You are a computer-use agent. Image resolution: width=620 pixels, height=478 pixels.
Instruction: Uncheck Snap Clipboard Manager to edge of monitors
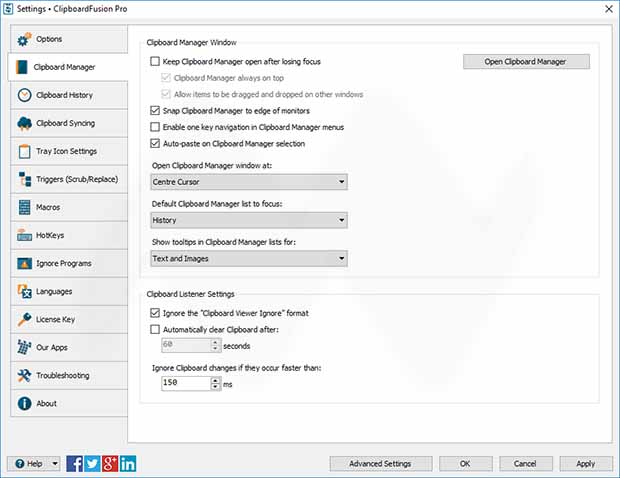155,111
